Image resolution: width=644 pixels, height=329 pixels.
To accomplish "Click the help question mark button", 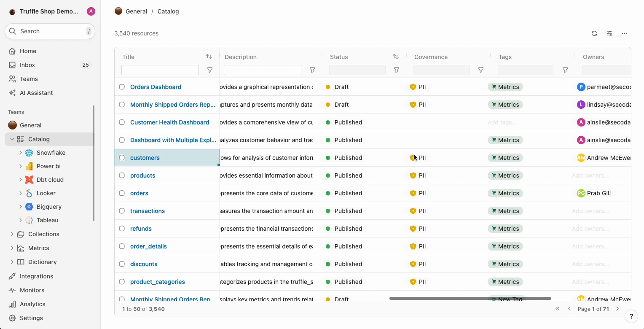I will (631, 316).
